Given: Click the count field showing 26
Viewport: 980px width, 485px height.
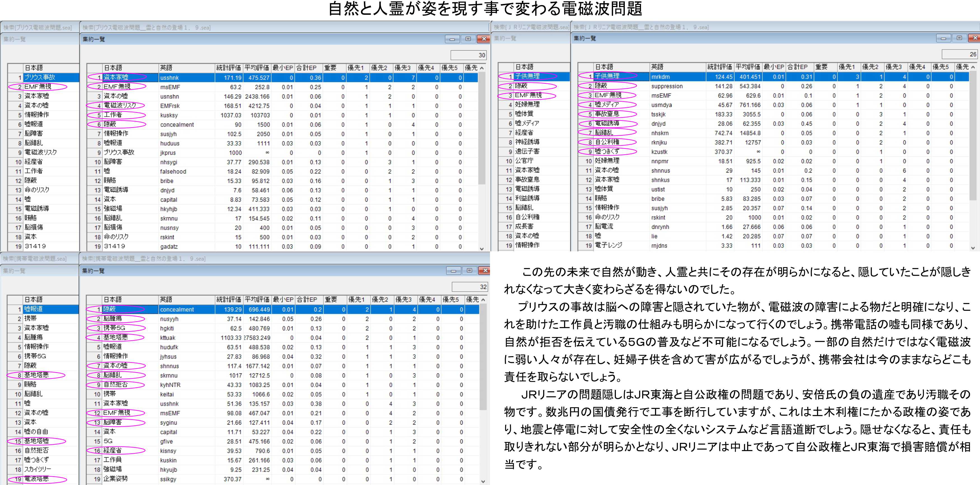Looking at the screenshot, I should click(x=960, y=54).
